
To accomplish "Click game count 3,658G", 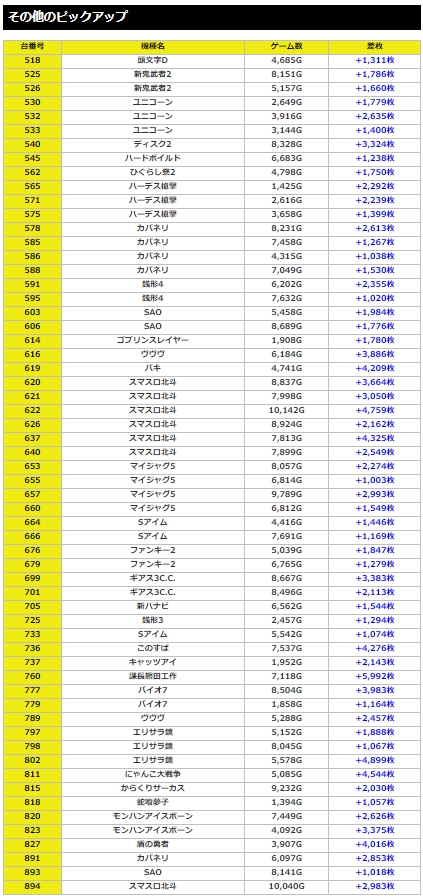I will 287,214.
